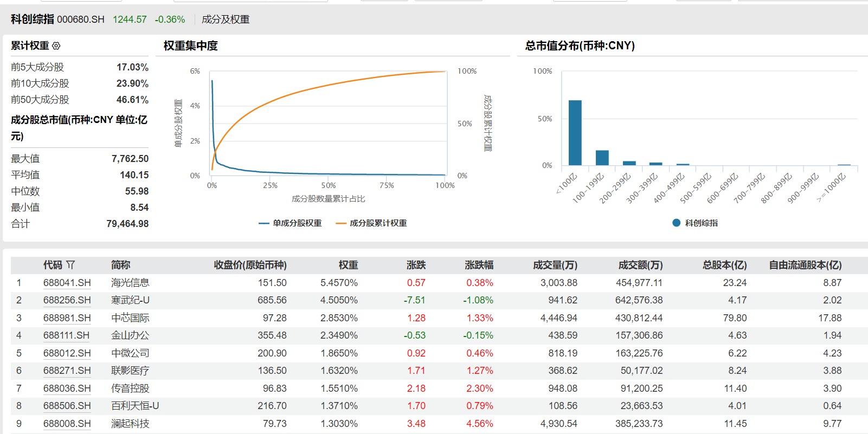Click the 总股本(亿) column header
Screen dimensions: 868x434
[x=724, y=265]
